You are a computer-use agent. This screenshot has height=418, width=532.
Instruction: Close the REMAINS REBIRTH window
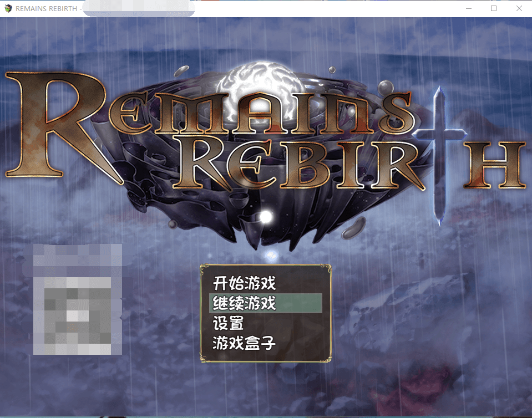point(519,8)
